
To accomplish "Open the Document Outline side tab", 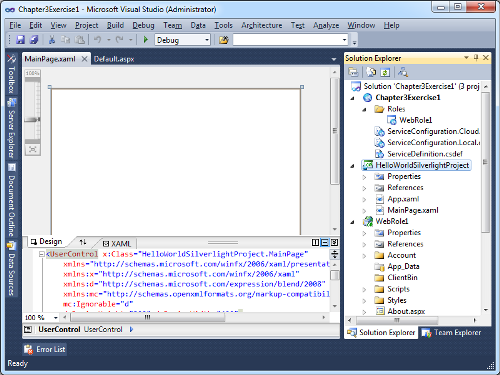I will [x=11, y=201].
